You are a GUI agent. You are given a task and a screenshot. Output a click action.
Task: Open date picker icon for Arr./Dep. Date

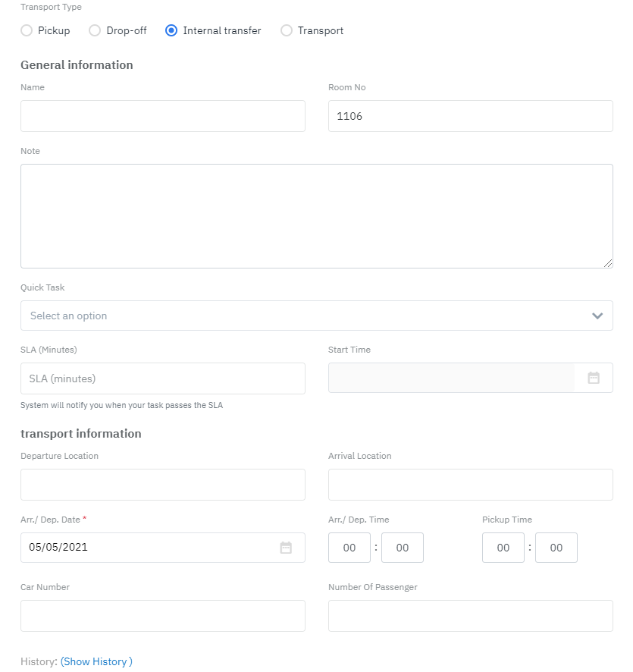click(286, 548)
